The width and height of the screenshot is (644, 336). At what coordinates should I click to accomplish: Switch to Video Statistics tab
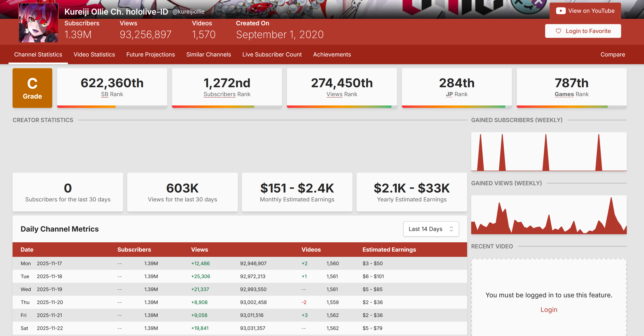point(94,54)
